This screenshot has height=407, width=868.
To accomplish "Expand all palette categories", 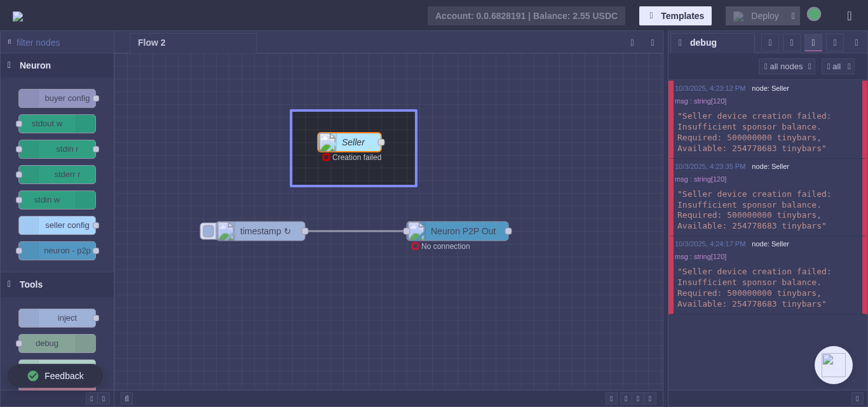I will 104,398.
